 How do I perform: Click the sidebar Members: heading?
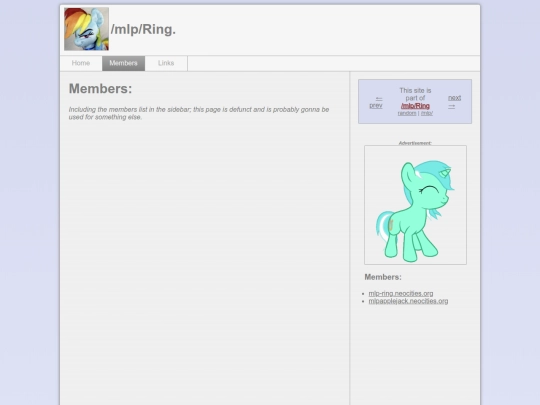pyautogui.click(x=383, y=277)
